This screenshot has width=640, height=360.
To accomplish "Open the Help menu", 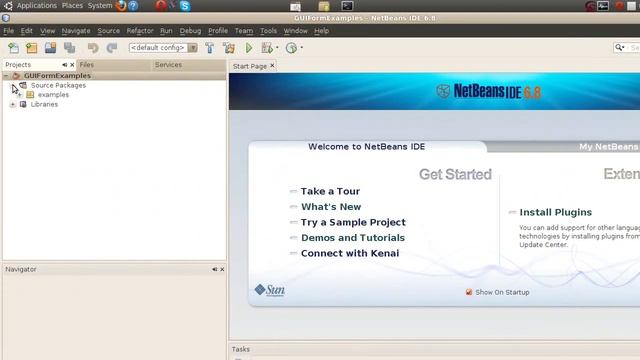I will [322, 31].
